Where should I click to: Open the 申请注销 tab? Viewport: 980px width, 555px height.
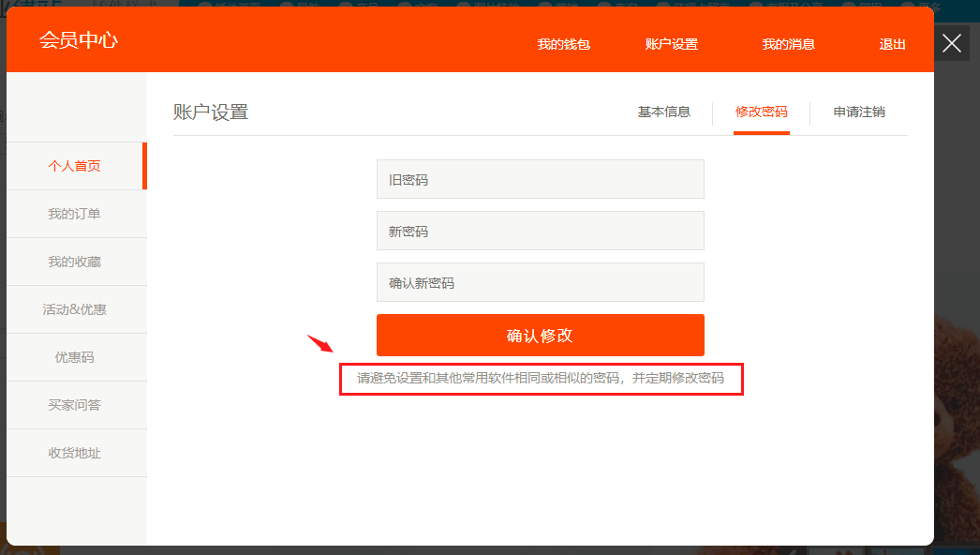859,112
